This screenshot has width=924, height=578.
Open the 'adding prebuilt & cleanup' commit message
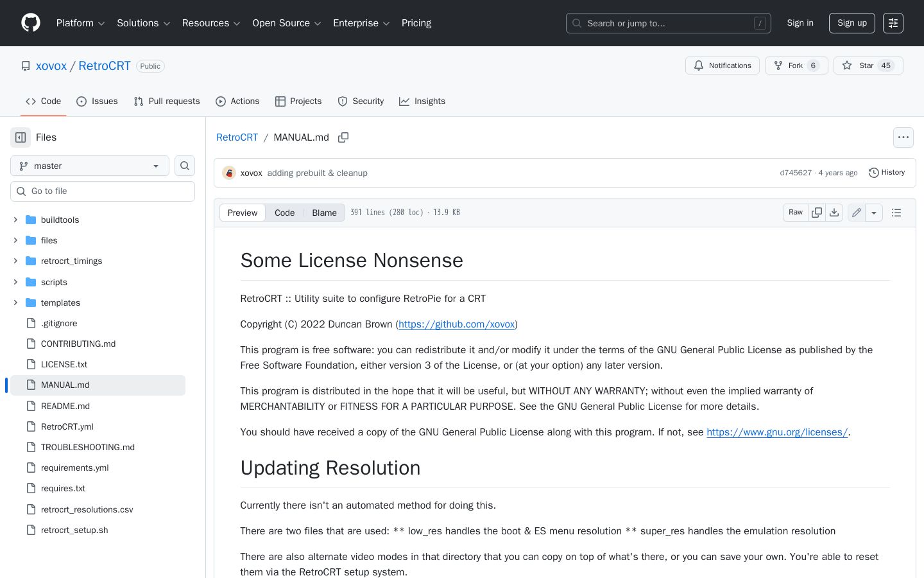pos(318,173)
